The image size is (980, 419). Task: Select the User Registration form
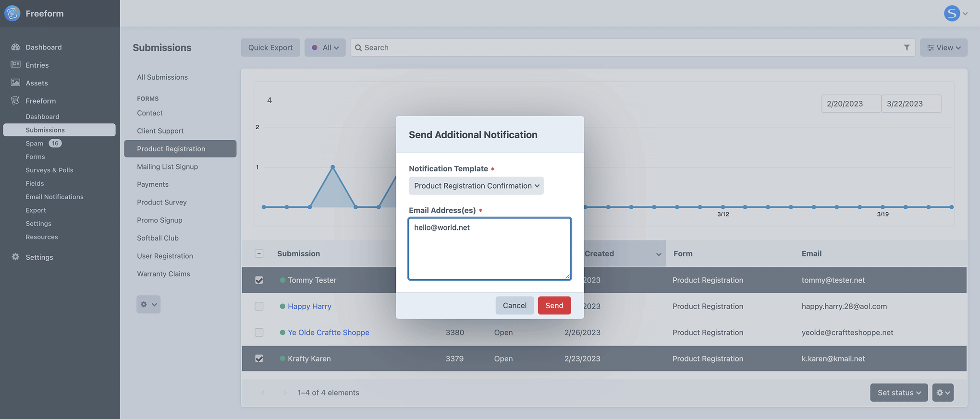pyautogui.click(x=165, y=256)
